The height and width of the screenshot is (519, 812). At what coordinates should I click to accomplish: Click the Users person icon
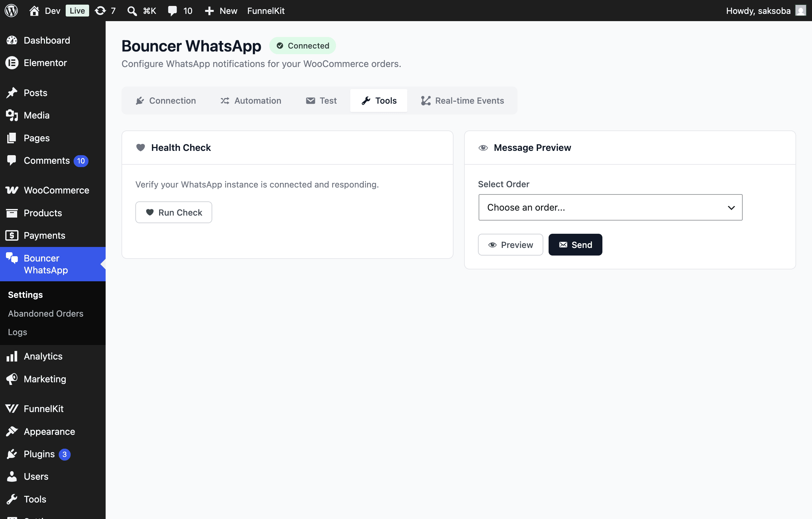pyautogui.click(x=12, y=476)
